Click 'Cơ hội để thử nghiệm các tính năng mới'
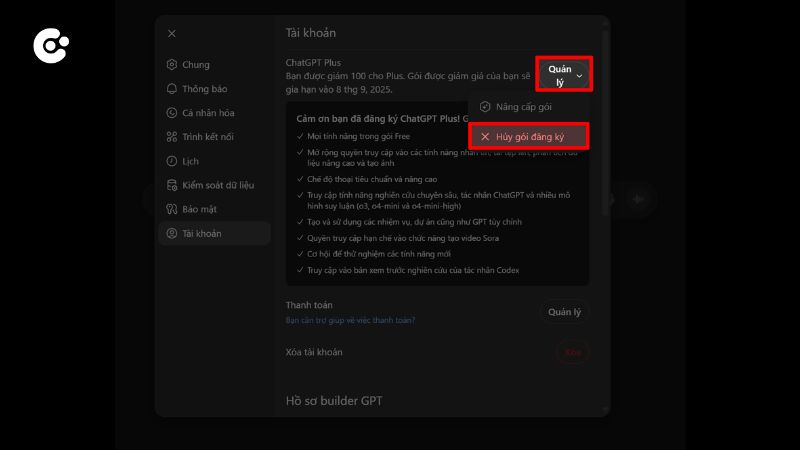800x450 pixels. [373, 254]
